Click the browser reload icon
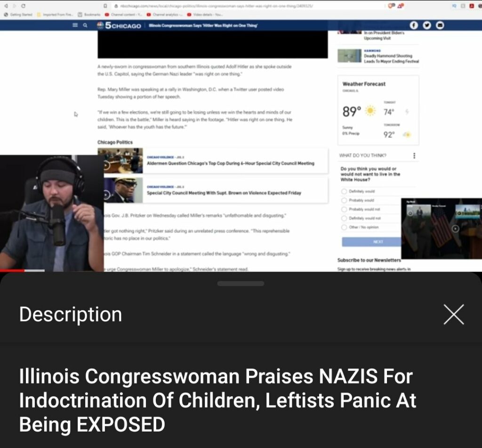482x448 pixels. [24, 6]
